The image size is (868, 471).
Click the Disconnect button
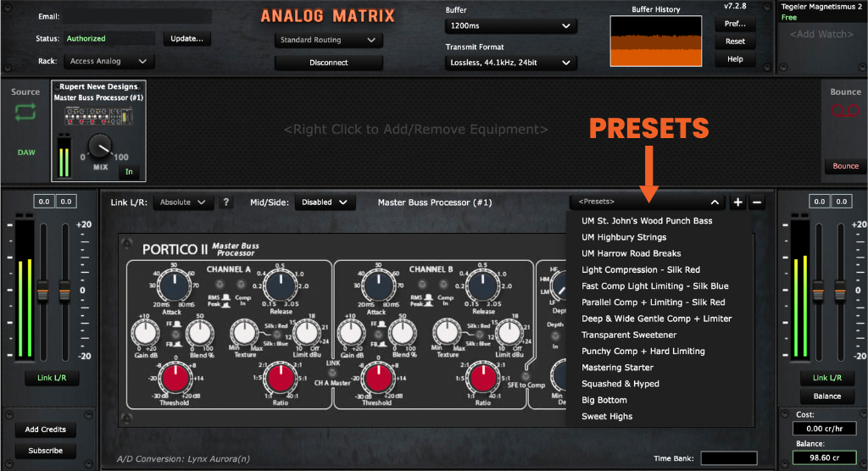point(328,63)
